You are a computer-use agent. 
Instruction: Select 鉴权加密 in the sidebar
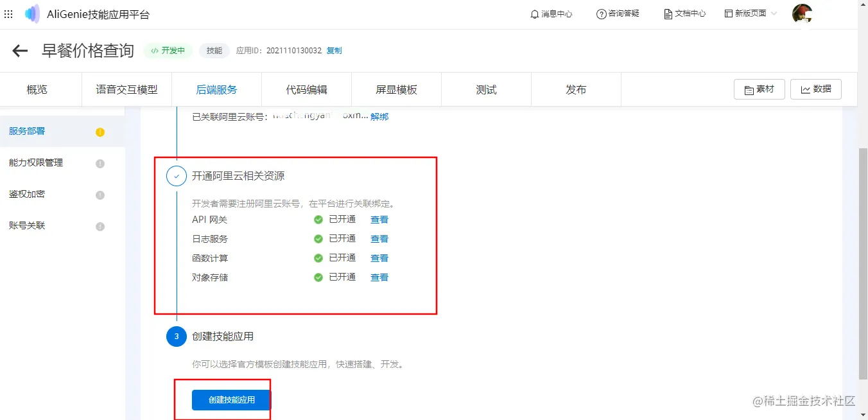pos(62,195)
